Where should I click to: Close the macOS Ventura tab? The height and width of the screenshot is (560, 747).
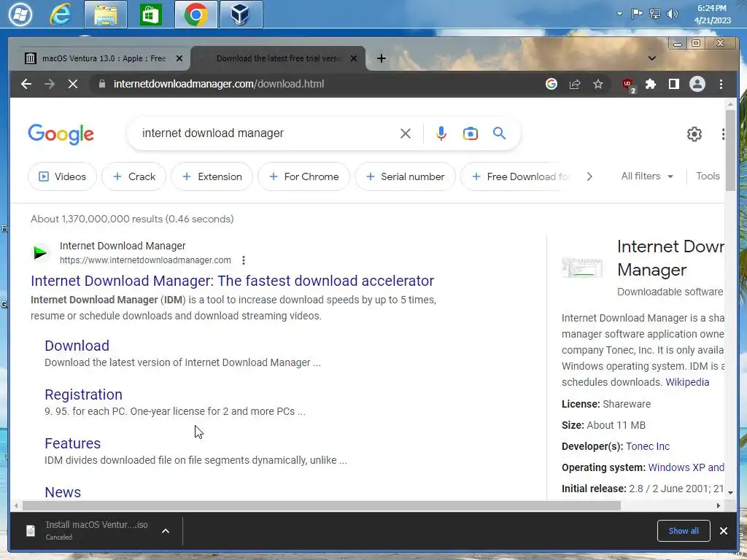179,58
